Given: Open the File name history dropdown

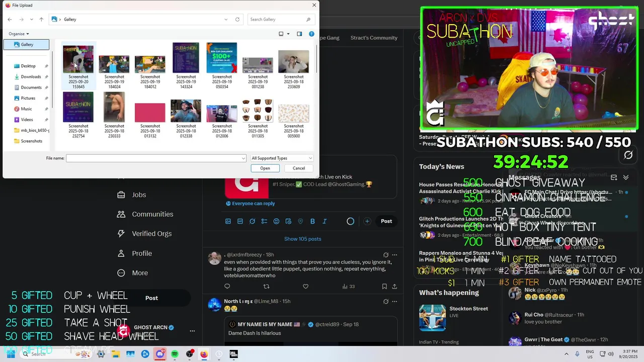Looking at the screenshot, I should (244, 158).
